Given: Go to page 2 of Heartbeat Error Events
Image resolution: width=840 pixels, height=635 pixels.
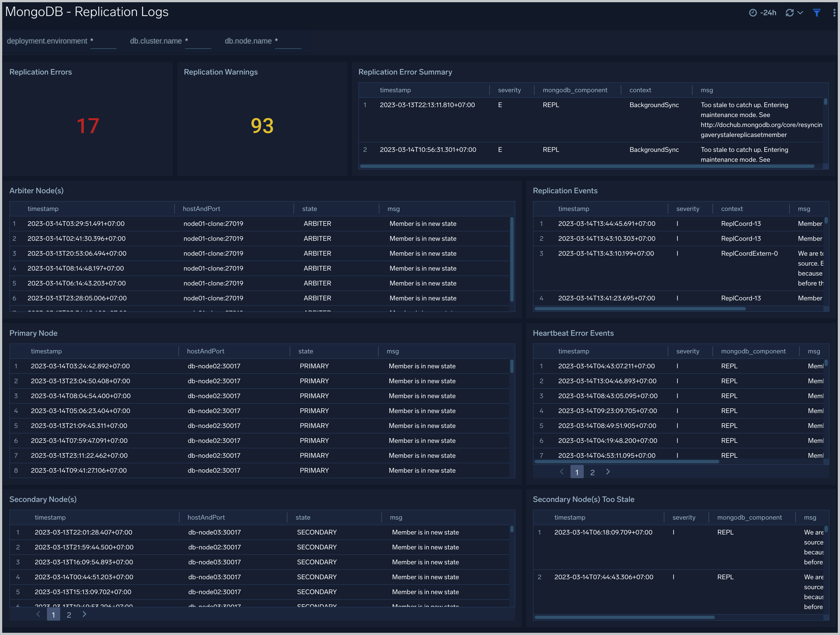Looking at the screenshot, I should pos(592,472).
